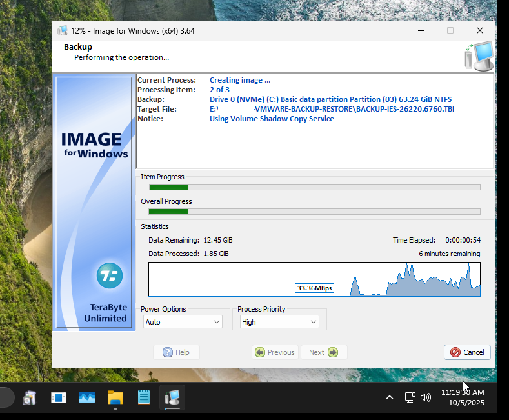Click the Image for Windows title bar icon
The height and width of the screenshot is (420, 509).
(x=63, y=31)
